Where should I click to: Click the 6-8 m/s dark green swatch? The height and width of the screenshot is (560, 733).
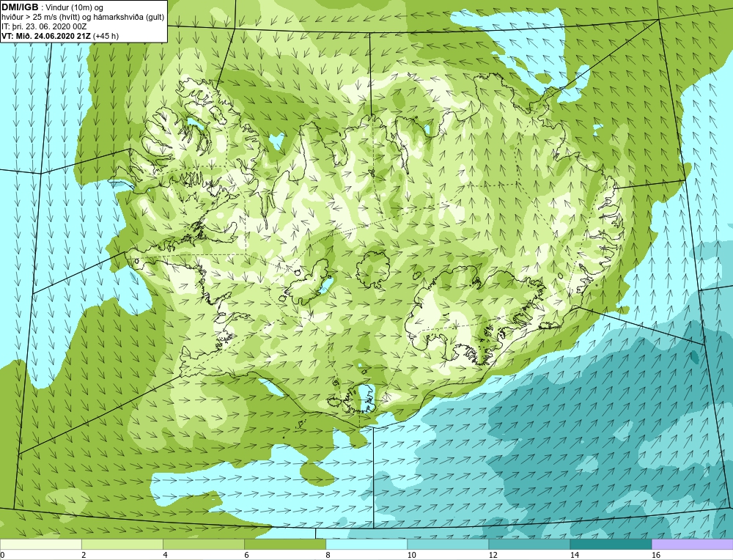coord(285,544)
